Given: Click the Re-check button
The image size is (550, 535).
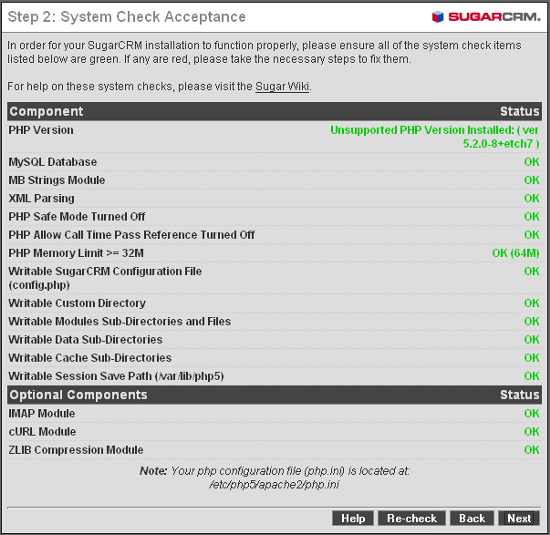Looking at the screenshot, I should pos(412,518).
